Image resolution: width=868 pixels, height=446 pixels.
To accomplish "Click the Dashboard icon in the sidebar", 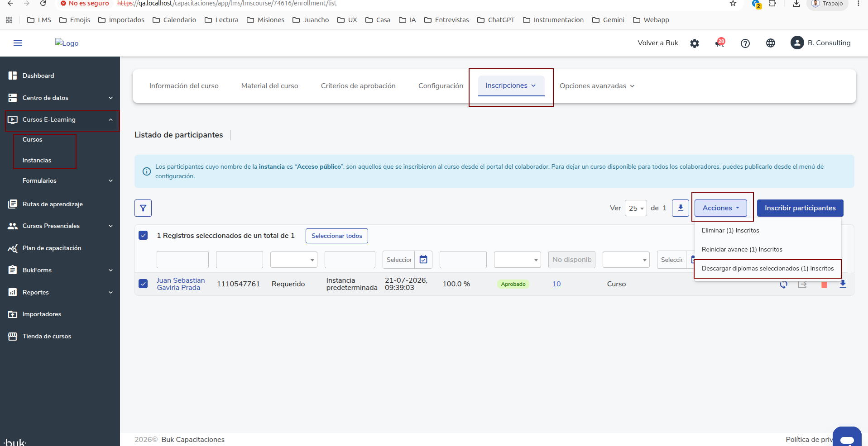I will (x=13, y=76).
